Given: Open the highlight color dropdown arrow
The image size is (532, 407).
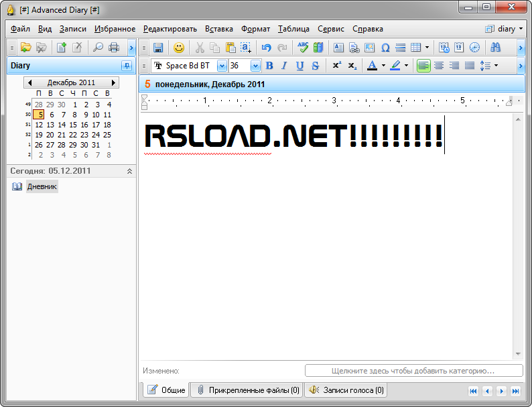Looking at the screenshot, I should pos(407,66).
